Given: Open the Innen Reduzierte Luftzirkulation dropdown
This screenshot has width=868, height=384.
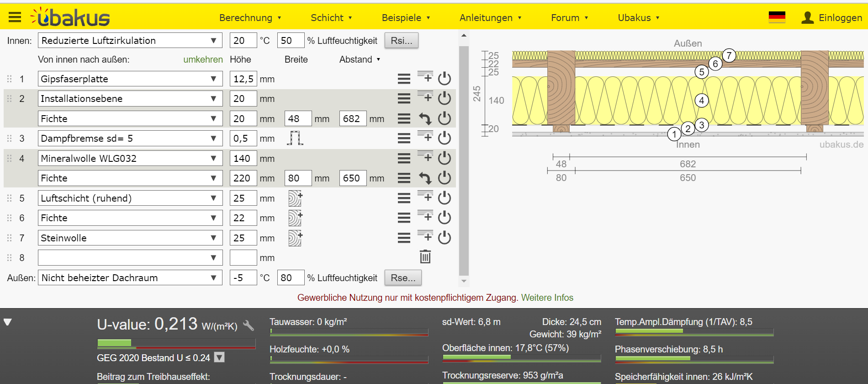Looking at the screenshot, I should (x=130, y=40).
